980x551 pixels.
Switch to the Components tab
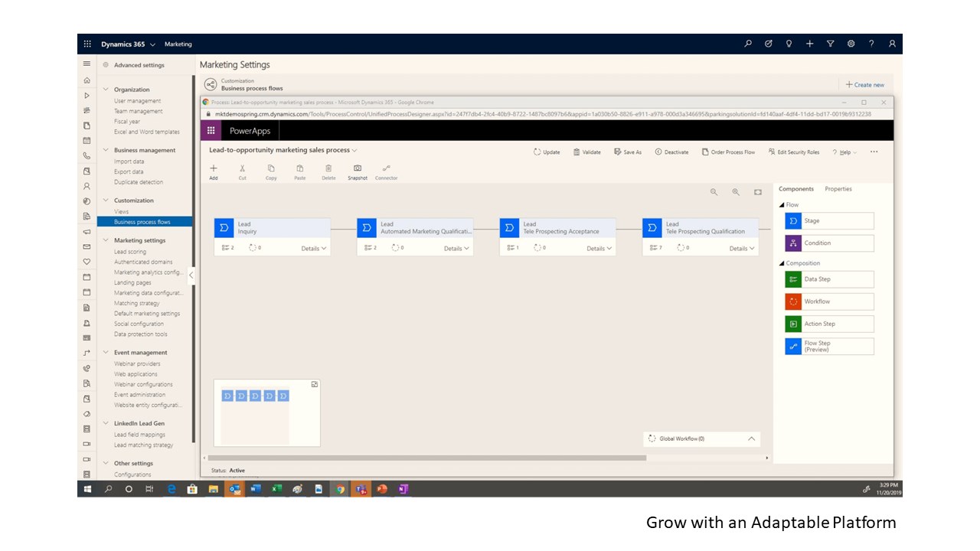pyautogui.click(x=796, y=189)
